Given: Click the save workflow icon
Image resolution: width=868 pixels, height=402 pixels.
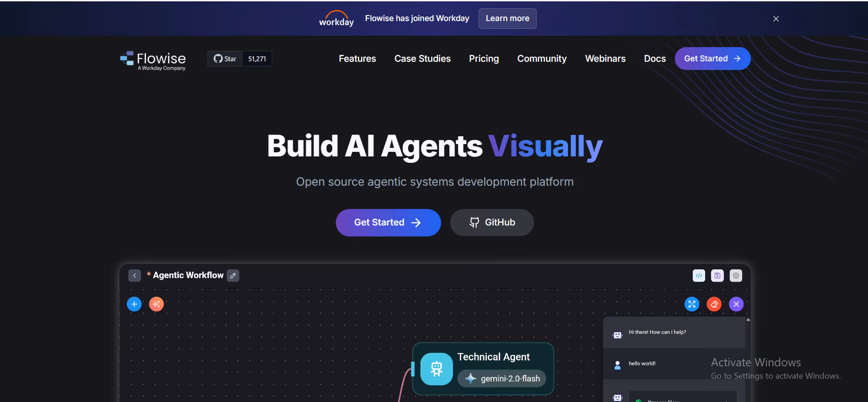Looking at the screenshot, I should pyautogui.click(x=717, y=275).
